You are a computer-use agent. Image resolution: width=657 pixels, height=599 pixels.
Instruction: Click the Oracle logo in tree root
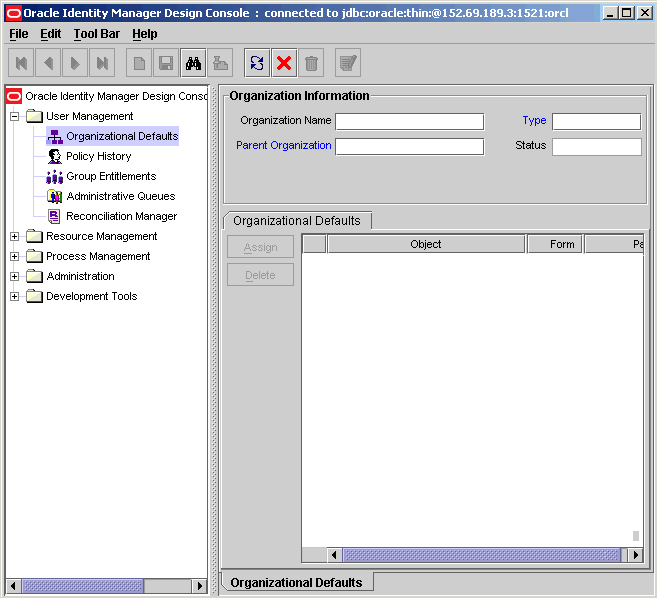[14, 96]
